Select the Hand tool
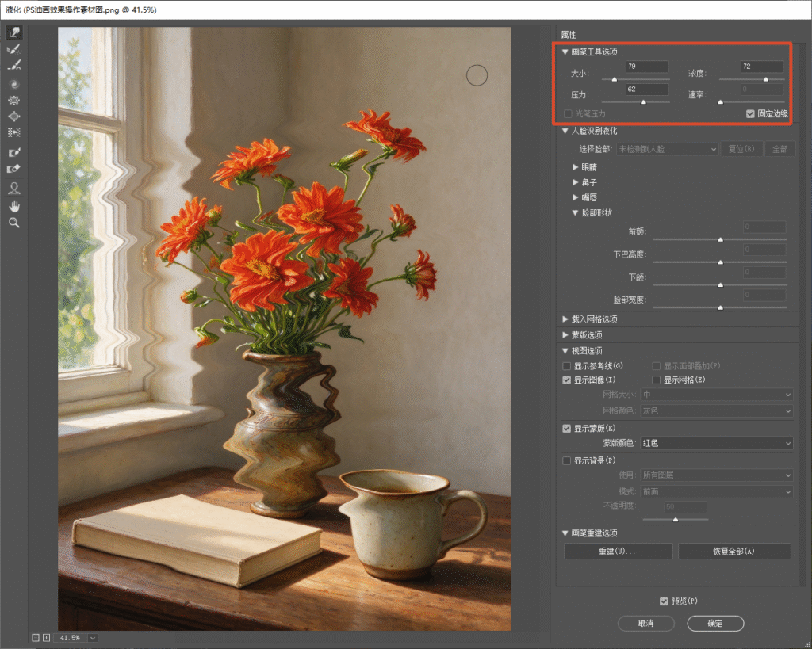 (x=14, y=207)
